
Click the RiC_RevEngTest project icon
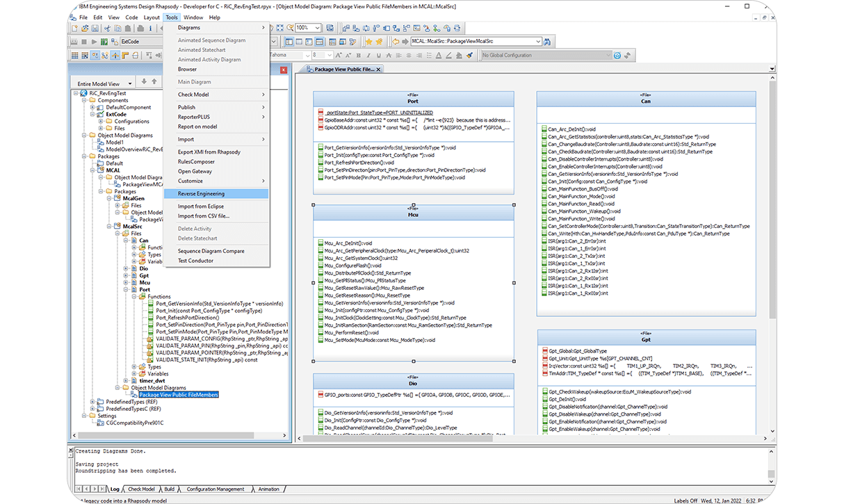[x=84, y=92]
